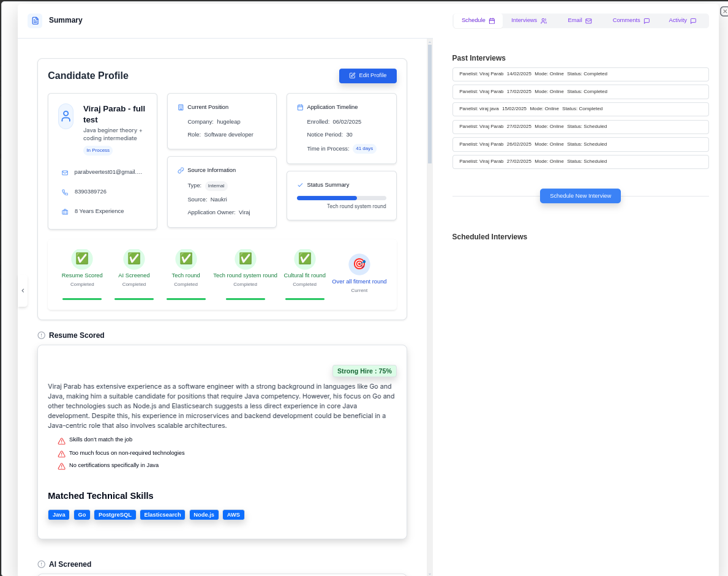Click the Edit Profile button
728x576 pixels.
pos(367,75)
